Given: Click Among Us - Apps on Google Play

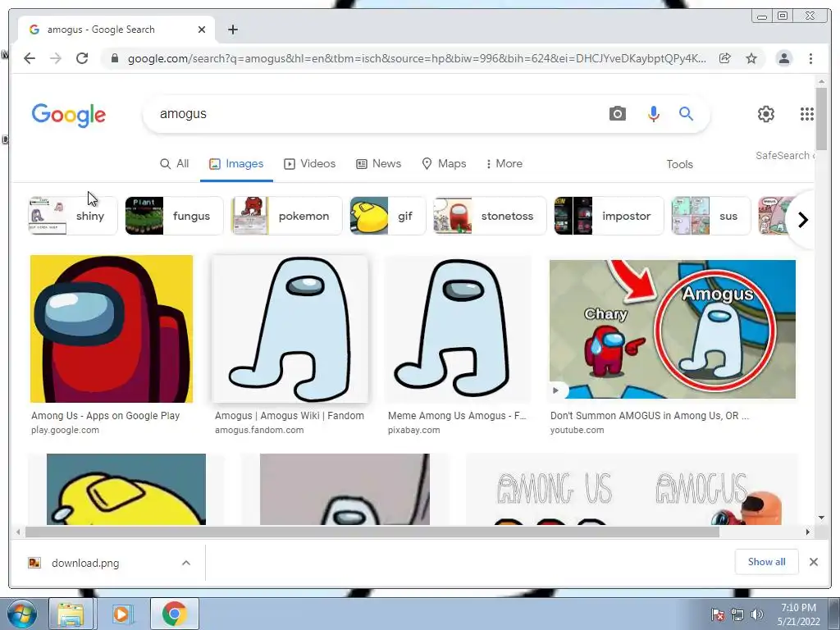Looking at the screenshot, I should click(106, 416).
